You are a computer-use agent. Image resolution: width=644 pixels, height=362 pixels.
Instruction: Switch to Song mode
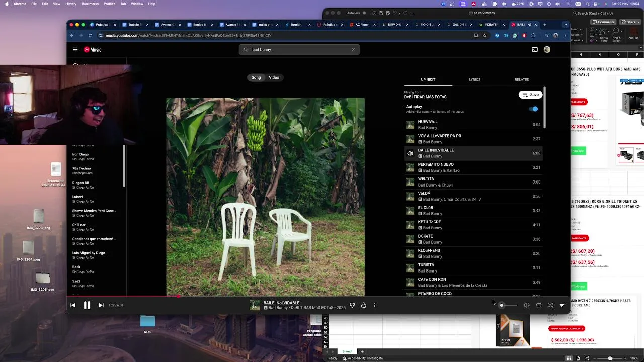click(256, 77)
